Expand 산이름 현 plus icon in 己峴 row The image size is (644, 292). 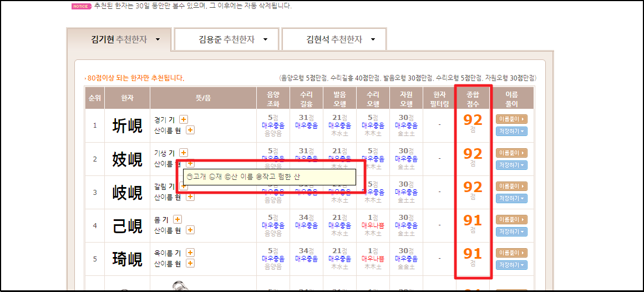coord(190,230)
